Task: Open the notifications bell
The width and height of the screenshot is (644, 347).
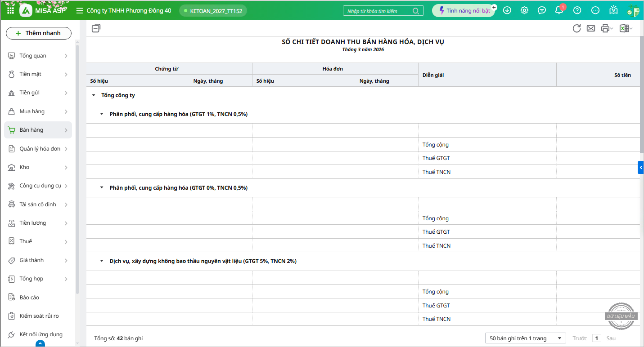Action: coord(559,10)
